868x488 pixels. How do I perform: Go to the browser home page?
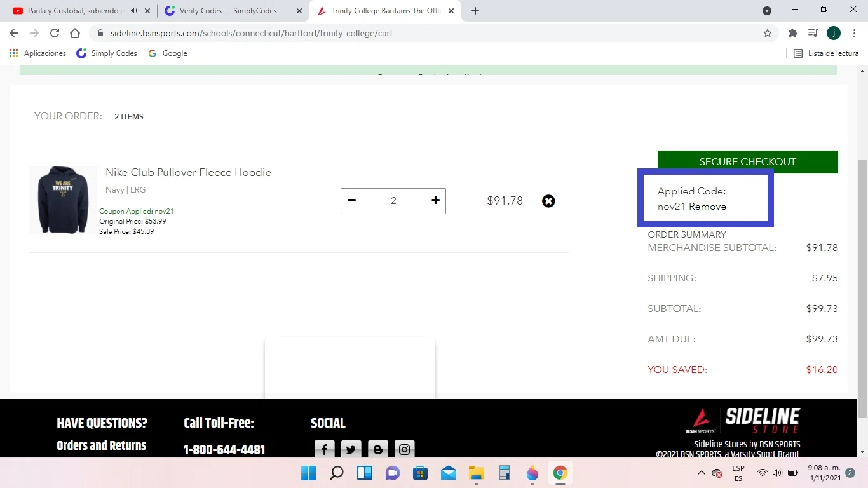[75, 33]
